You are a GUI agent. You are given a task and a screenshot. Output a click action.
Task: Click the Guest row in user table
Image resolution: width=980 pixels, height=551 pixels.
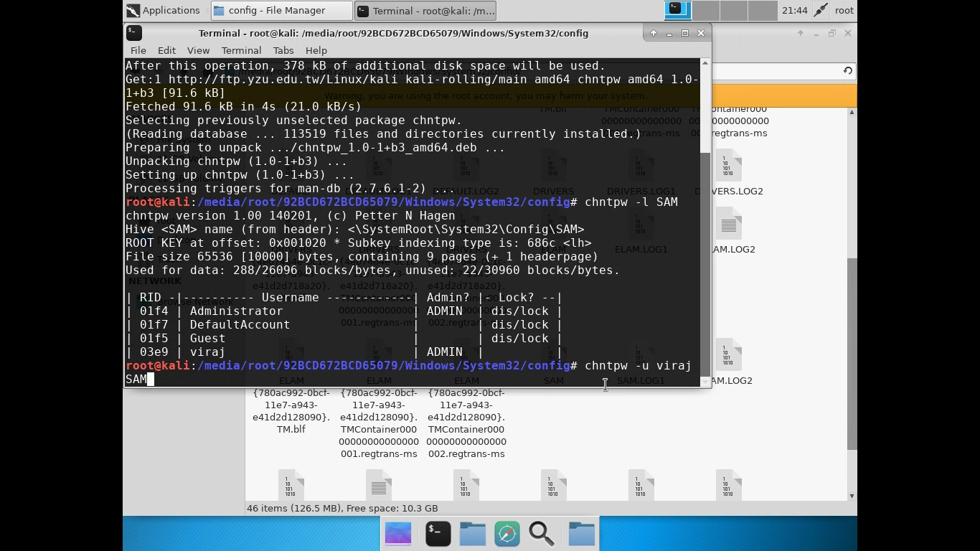(x=344, y=338)
